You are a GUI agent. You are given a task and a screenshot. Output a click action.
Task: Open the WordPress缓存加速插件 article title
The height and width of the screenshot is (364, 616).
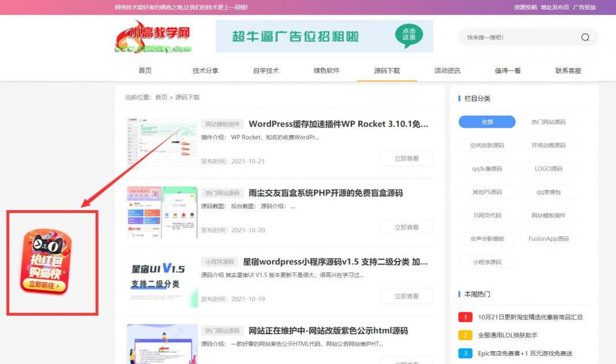[338, 124]
